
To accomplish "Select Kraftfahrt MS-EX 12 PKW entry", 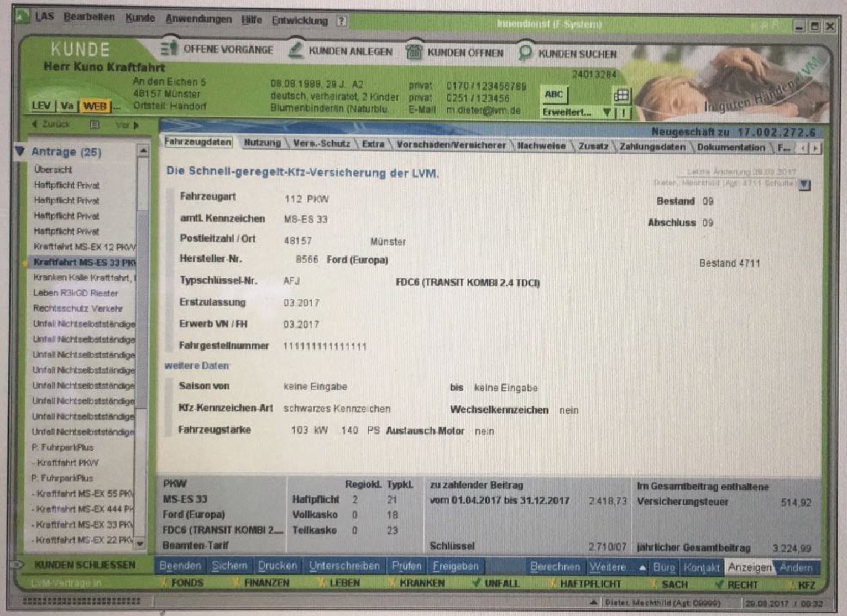I will [x=84, y=247].
